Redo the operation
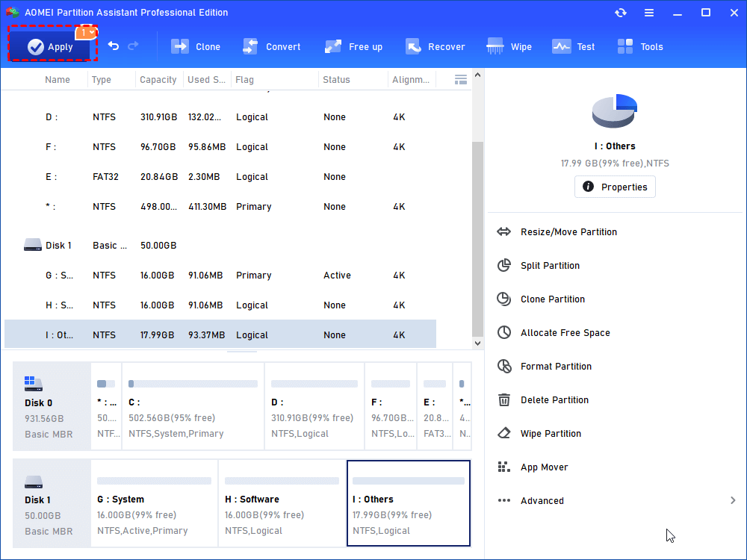This screenshot has height=560, width=747. [133, 46]
